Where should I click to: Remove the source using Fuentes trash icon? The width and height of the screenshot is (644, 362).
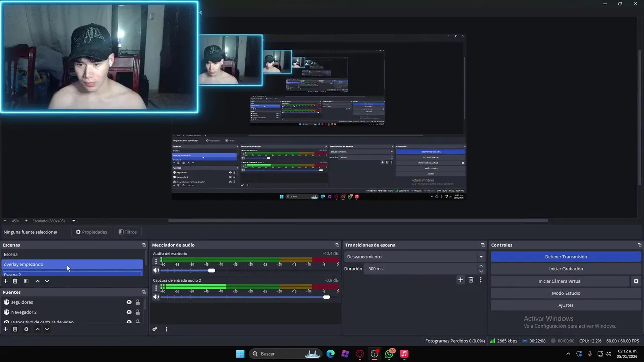[15, 329]
